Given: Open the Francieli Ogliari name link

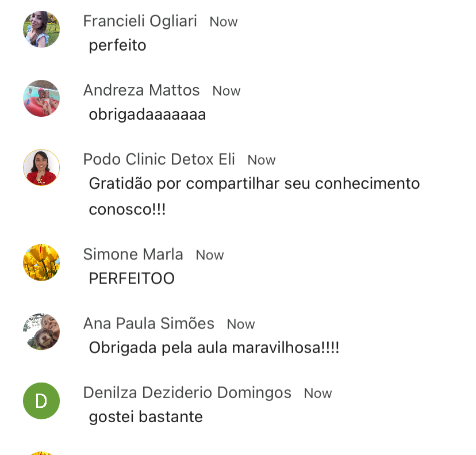Looking at the screenshot, I should 140,21.
